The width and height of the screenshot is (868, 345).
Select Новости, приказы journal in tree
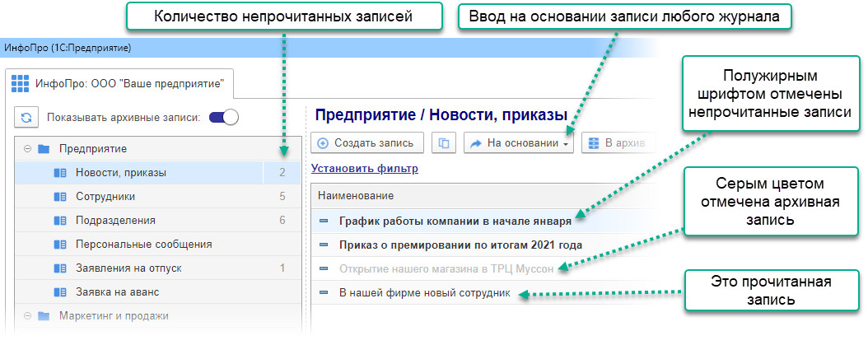pos(158,173)
